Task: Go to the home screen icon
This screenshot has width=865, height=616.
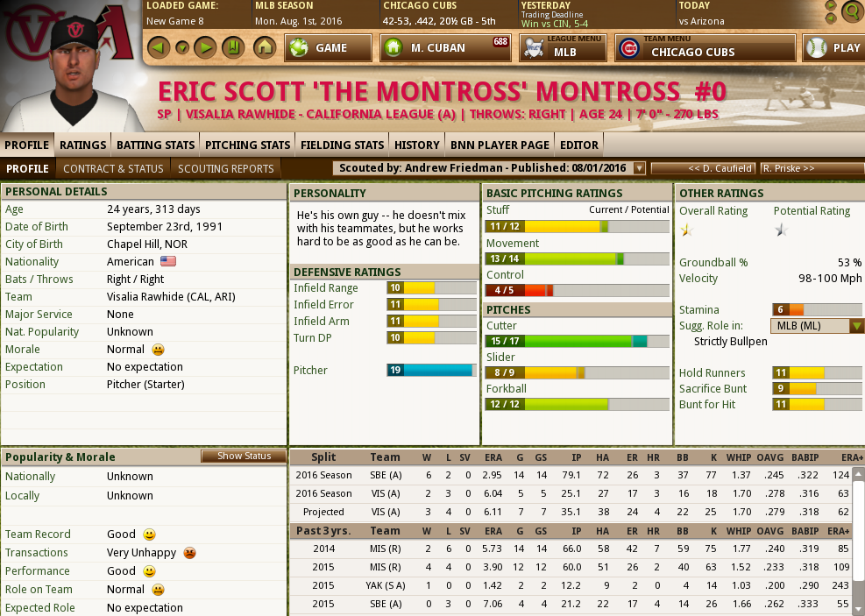Action: click(264, 48)
